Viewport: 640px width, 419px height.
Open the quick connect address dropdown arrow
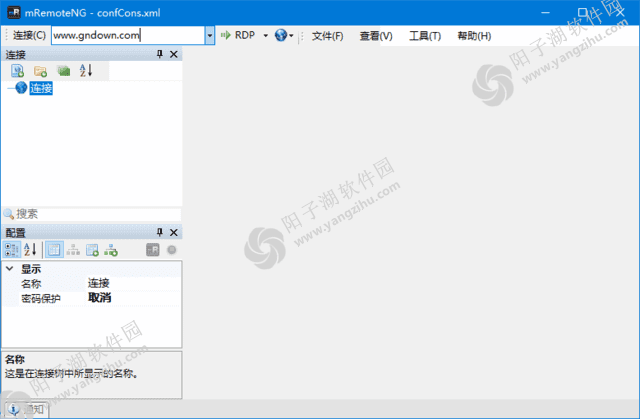point(210,35)
